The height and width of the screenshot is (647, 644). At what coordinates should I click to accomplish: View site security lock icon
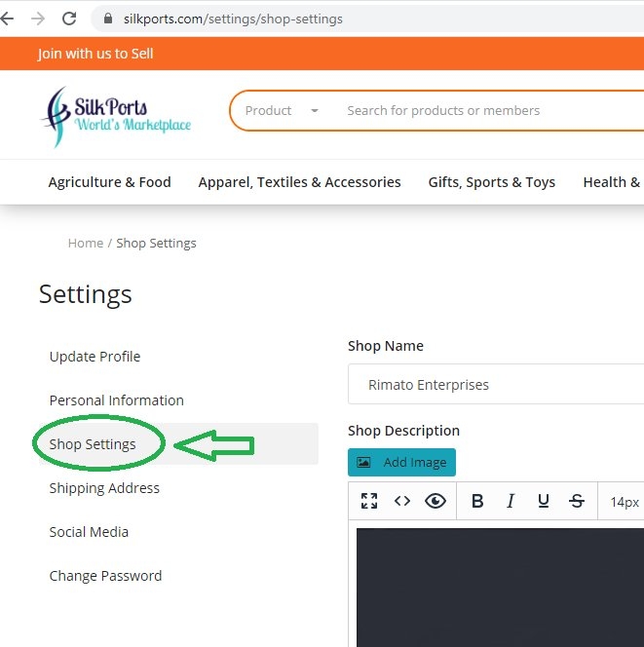108,19
